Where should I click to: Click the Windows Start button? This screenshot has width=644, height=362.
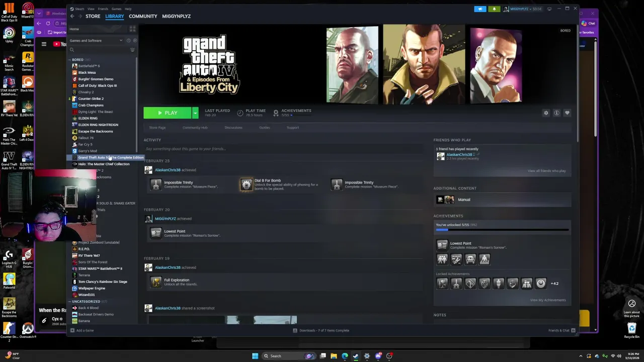(x=255, y=356)
